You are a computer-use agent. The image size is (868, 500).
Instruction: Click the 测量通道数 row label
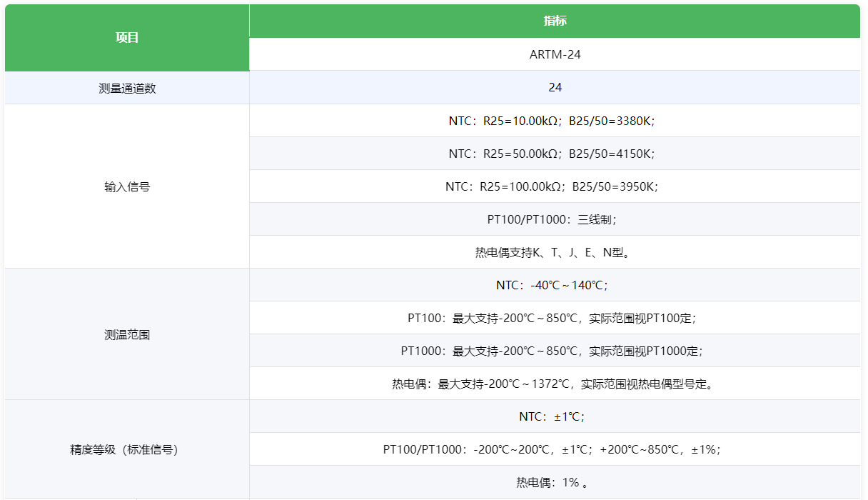click(x=127, y=88)
